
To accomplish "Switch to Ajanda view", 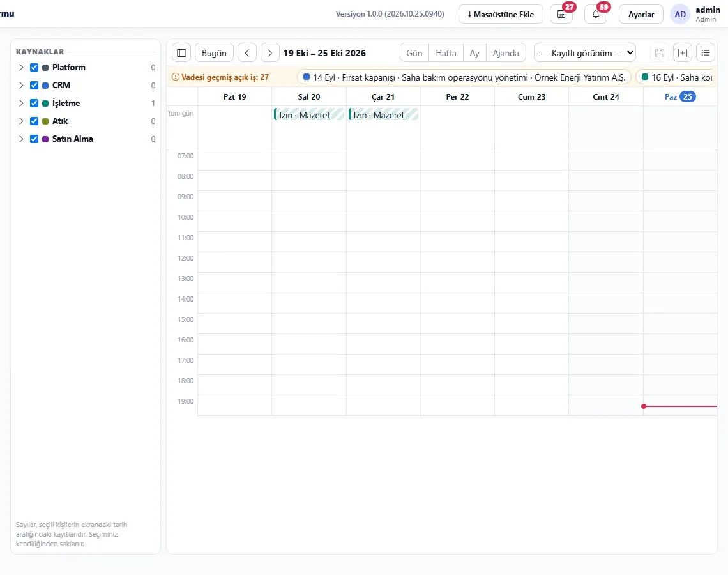I will (506, 53).
